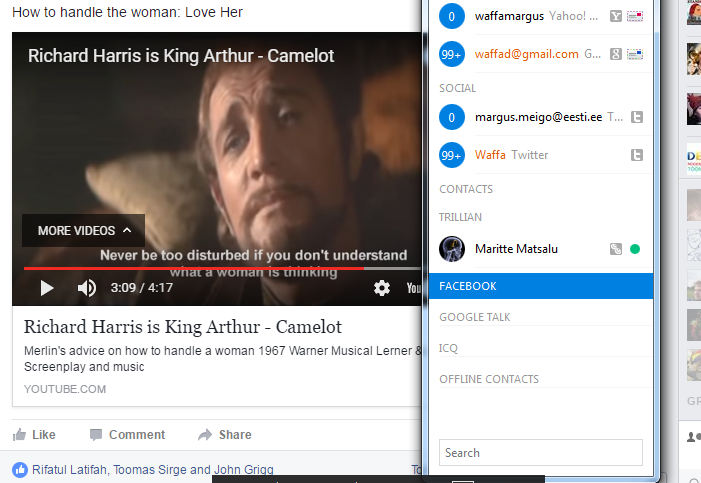701x483 pixels.
Task: Open list of people who liked post
Action: (152, 470)
